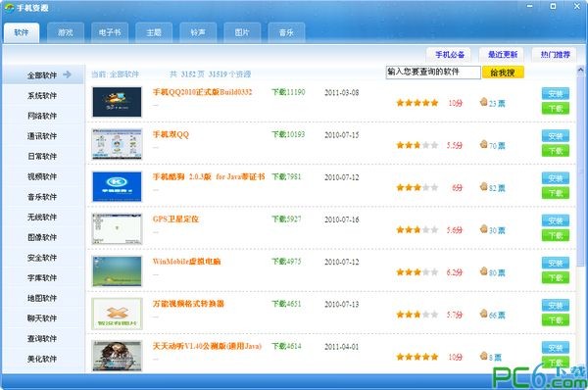Image resolution: width=588 pixels, height=390 pixels.
Task: Select 字库软件 category
Action: coord(42,278)
